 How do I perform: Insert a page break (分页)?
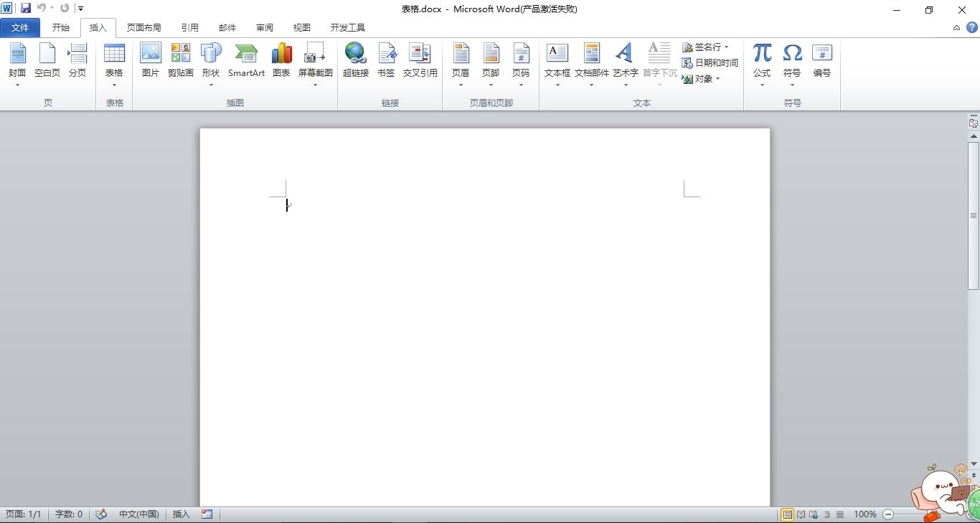(77, 60)
